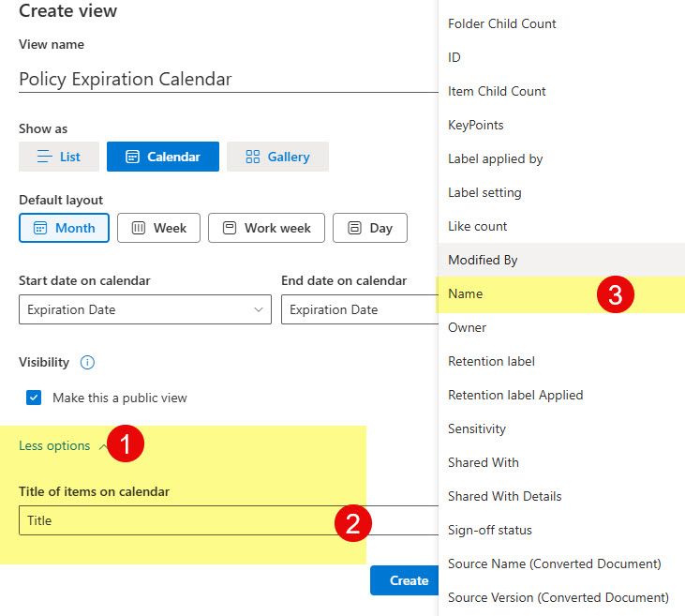Select Label applied by option
Image resolution: width=685 pixels, height=616 pixels.
pos(561,158)
